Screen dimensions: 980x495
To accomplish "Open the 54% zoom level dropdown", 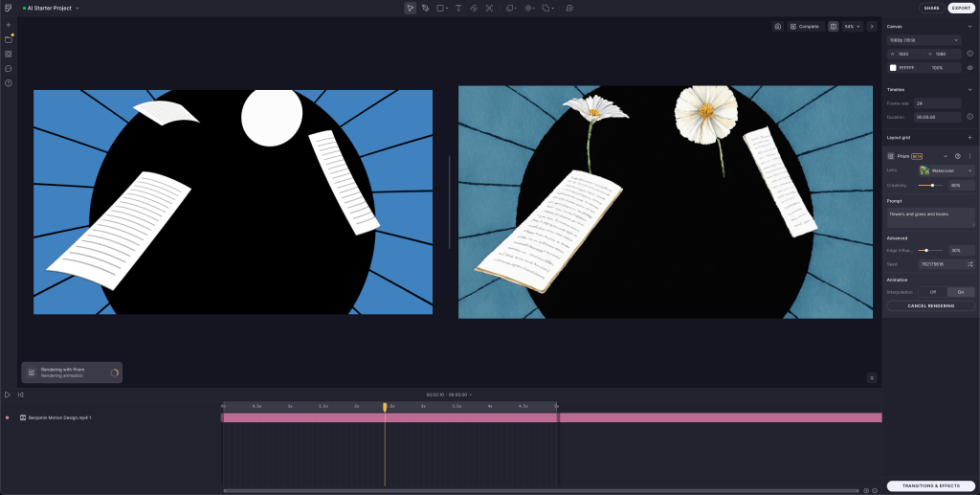I will (x=851, y=27).
